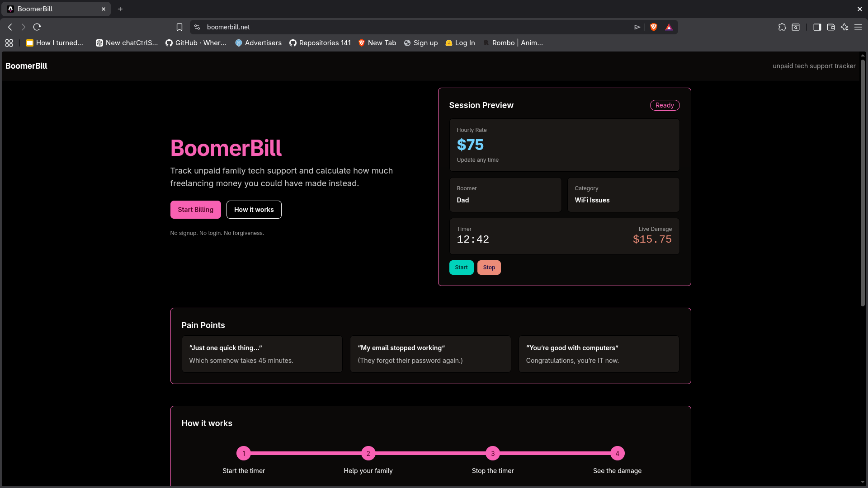Click the share/send icon in address bar
Viewport: 868px width, 488px height.
click(637, 27)
